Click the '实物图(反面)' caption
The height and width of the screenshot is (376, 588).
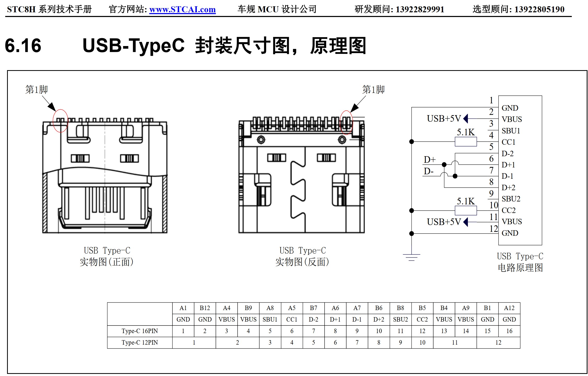[x=302, y=262]
